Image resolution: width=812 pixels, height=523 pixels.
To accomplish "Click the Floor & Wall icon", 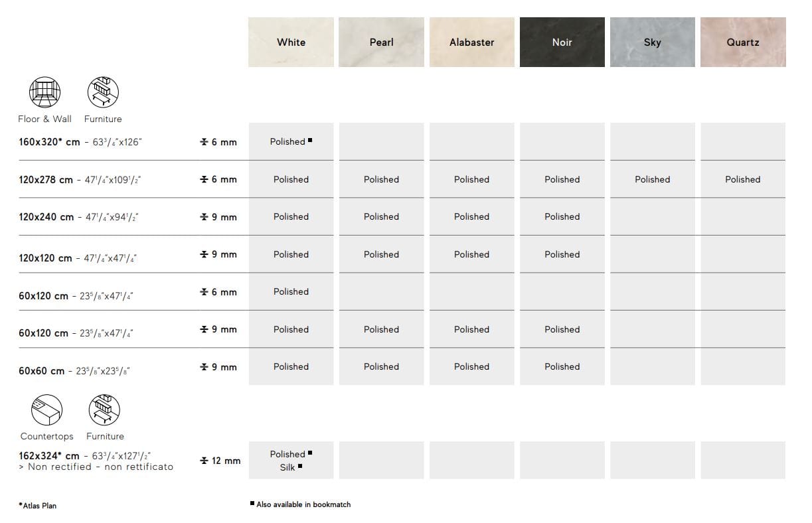I will (44, 92).
